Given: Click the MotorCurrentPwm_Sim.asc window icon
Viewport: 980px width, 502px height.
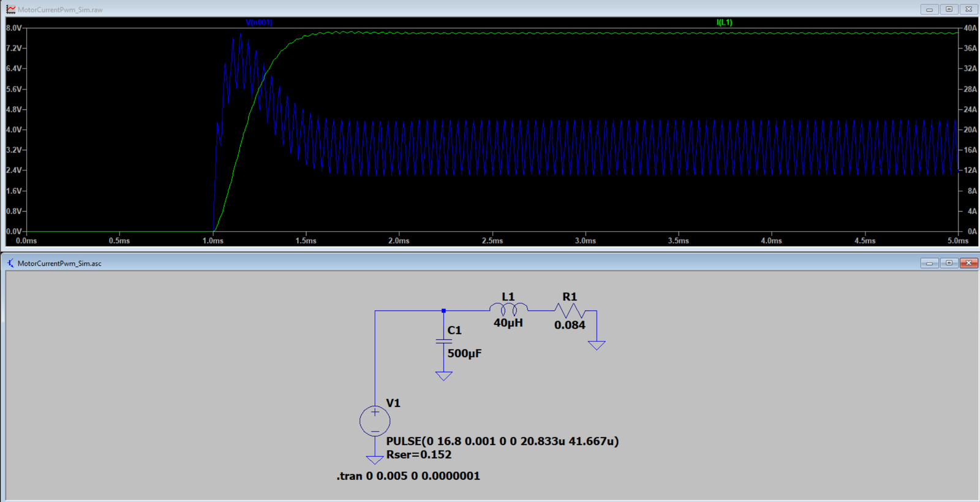Looking at the screenshot, I should (x=10, y=263).
